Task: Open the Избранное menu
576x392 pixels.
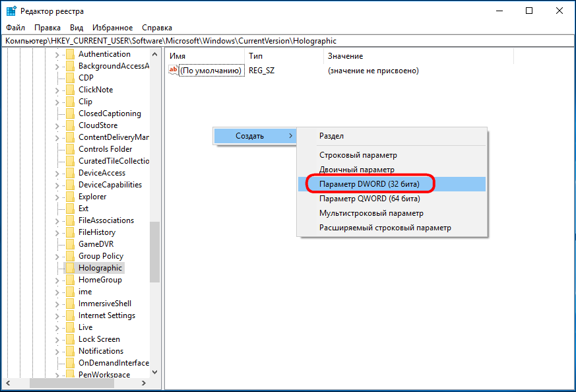Action: [x=112, y=28]
